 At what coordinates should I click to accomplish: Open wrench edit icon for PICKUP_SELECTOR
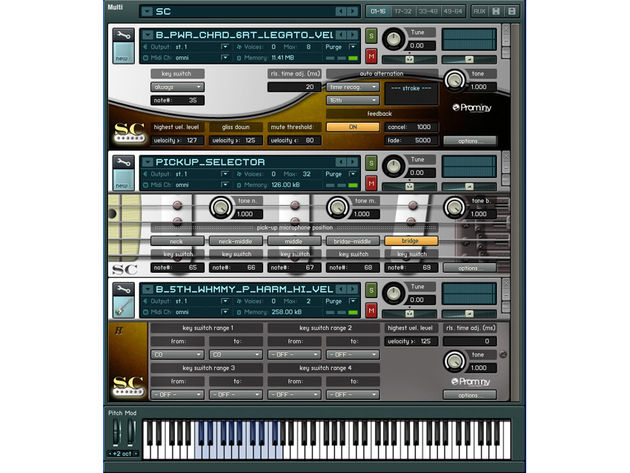tap(121, 161)
